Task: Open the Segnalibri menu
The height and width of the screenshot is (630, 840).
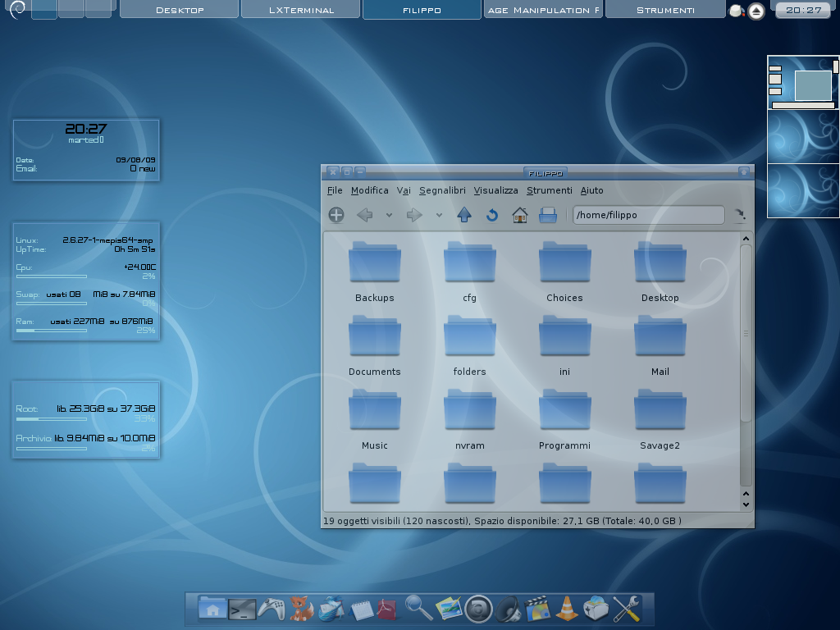Action: point(442,190)
